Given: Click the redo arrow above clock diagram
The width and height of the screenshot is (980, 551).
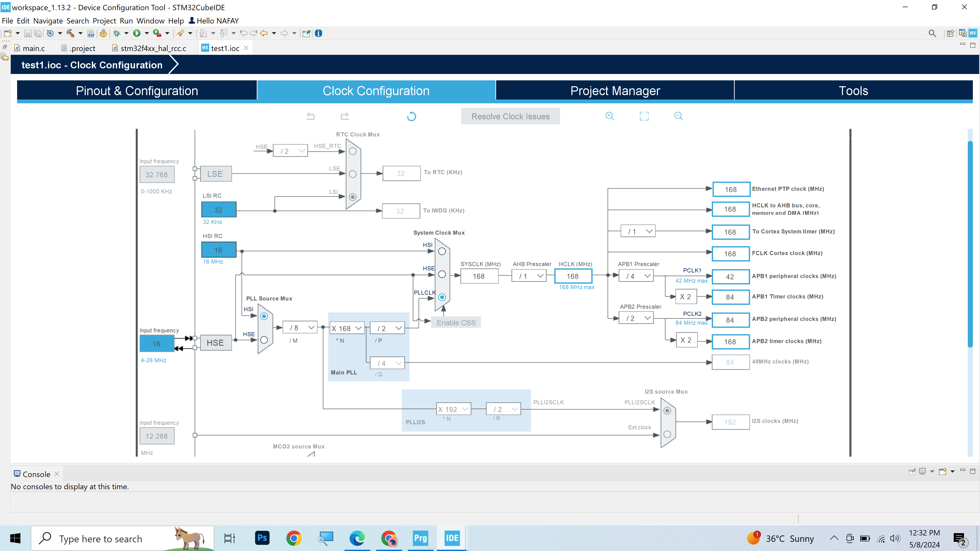Looking at the screenshot, I should pyautogui.click(x=345, y=116).
